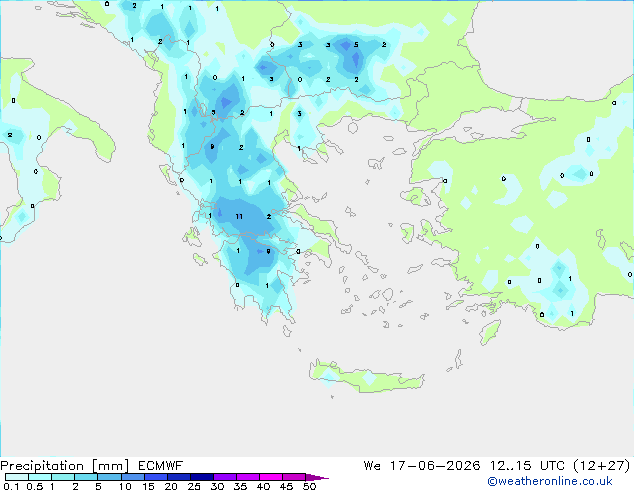Select the 35–40 mm legend swatch
Image resolution: width=634 pixels, height=490 pixels.
click(248, 477)
